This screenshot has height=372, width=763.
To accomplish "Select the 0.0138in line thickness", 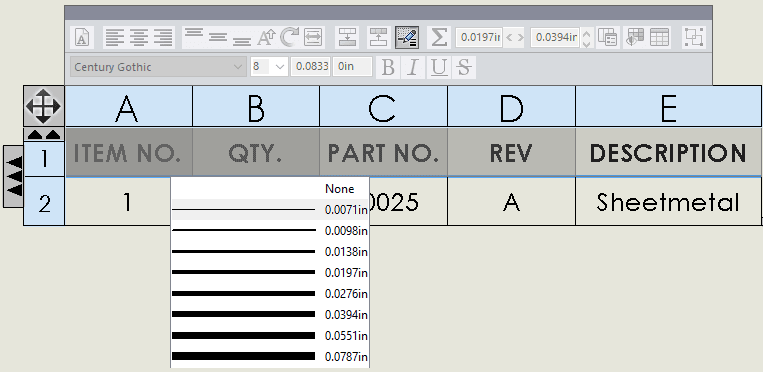I will click(270, 252).
